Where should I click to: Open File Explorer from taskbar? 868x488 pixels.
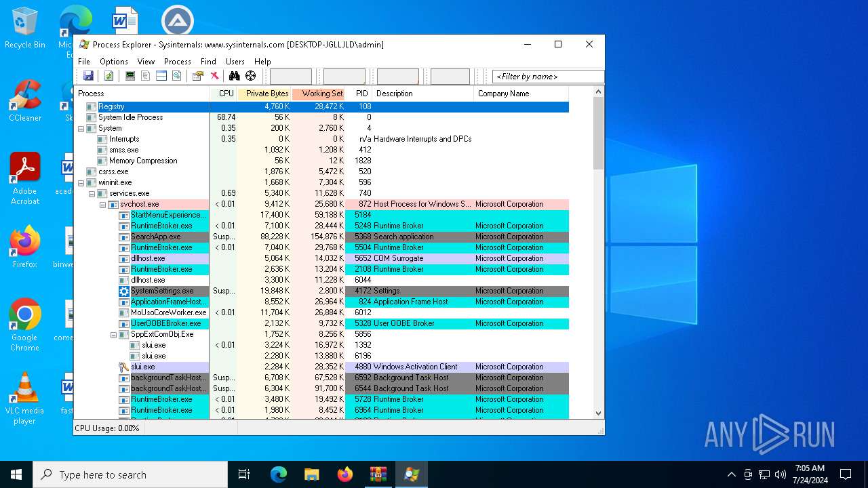click(x=312, y=474)
